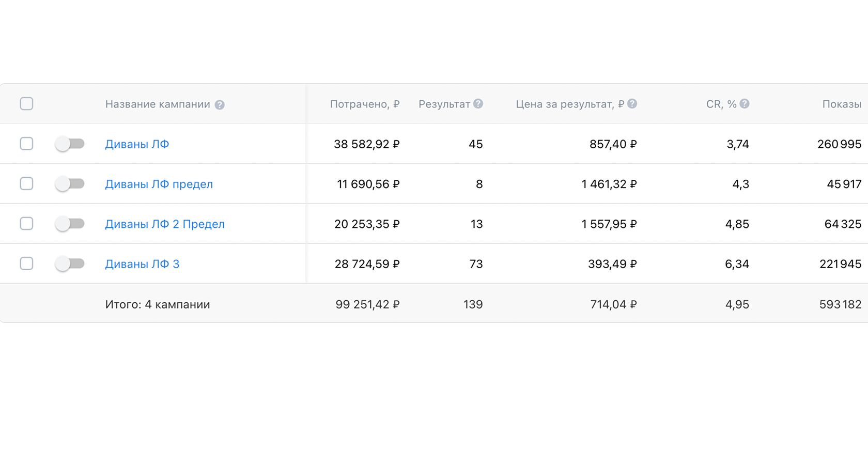This screenshot has height=465, width=868.
Task: Sort table by Показы column header
Action: pyautogui.click(x=842, y=104)
